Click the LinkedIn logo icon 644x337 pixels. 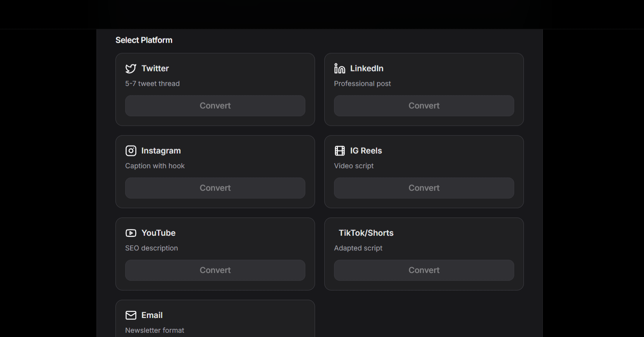(x=340, y=69)
